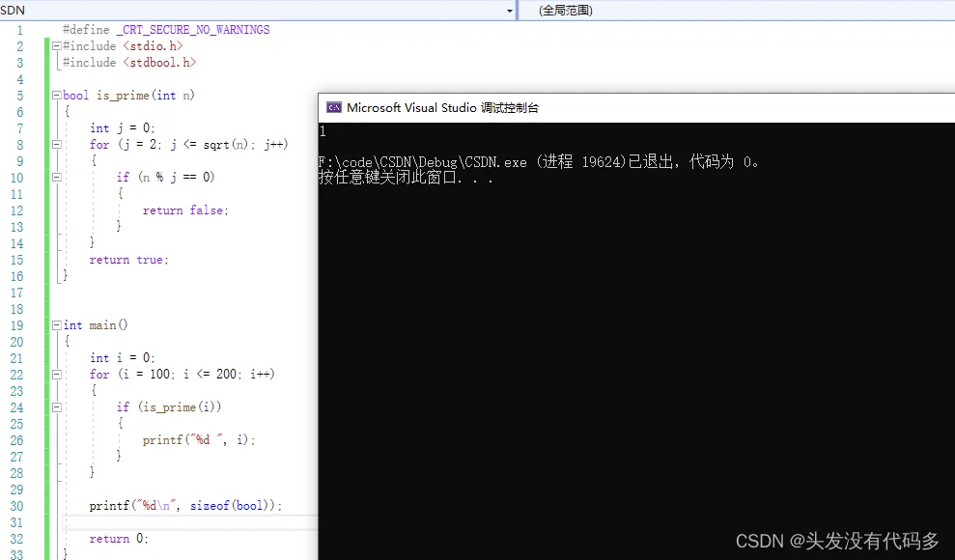Screen dimensions: 955x560
Task: Collapse the main function at line 19
Action: pyautogui.click(x=57, y=325)
